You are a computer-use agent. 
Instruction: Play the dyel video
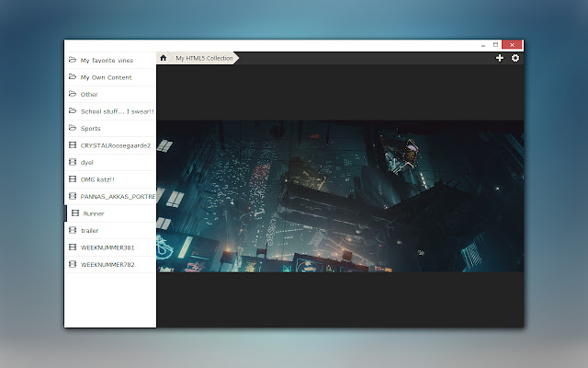pyautogui.click(x=110, y=162)
